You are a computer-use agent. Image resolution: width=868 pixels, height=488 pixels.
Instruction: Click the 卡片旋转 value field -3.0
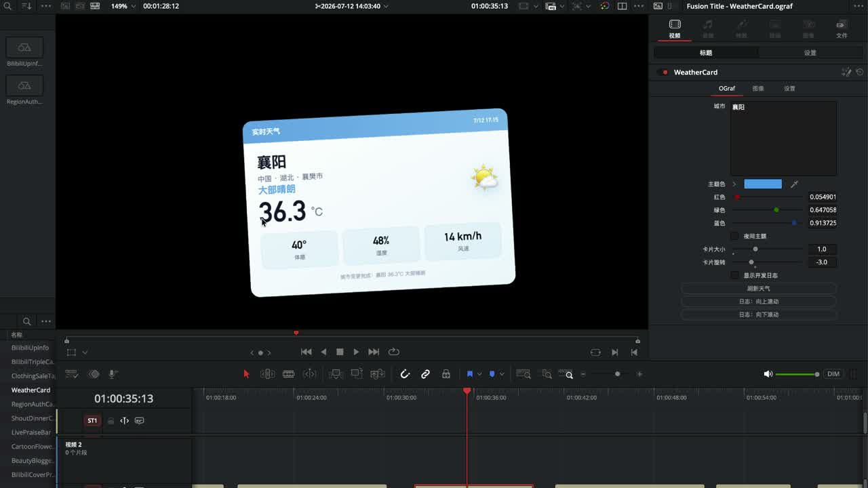pyautogui.click(x=822, y=262)
